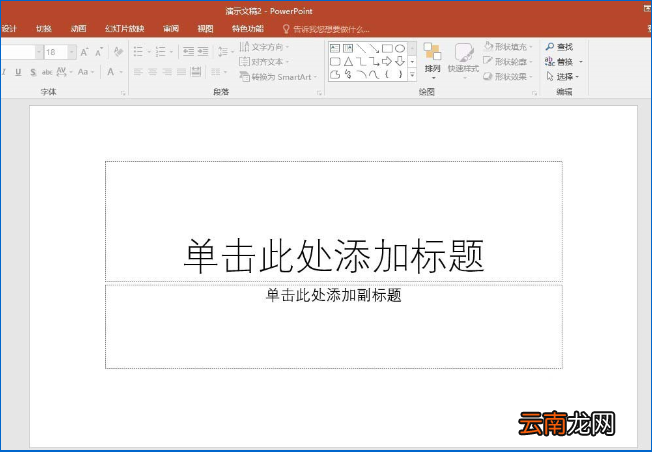Screen dimensions: 652x452
Task: Choose the rounded rectangle shape
Action: (x=335, y=62)
